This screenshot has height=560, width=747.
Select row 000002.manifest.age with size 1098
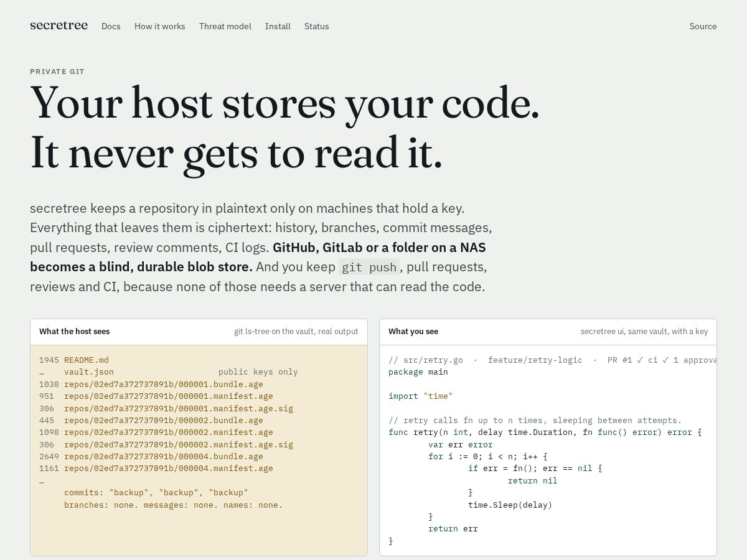pyautogui.click(x=156, y=432)
